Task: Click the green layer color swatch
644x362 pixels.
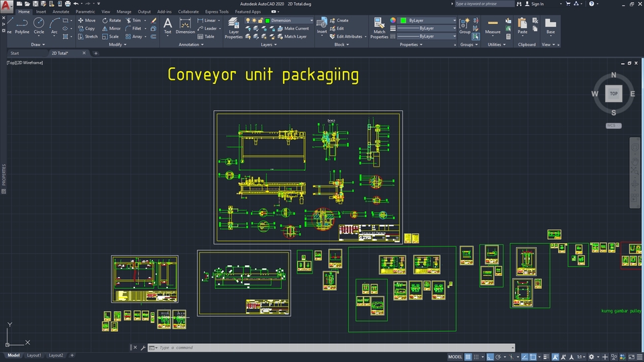Action: pyautogui.click(x=268, y=20)
